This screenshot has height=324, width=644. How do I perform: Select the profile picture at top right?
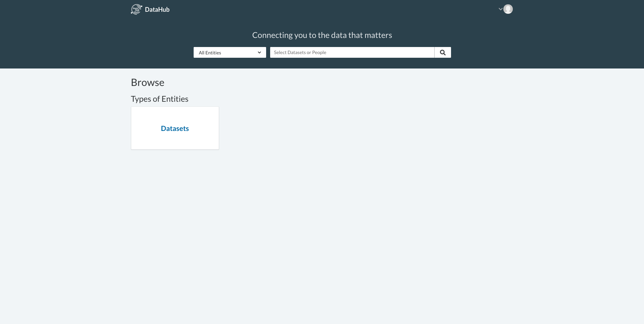[x=508, y=9]
